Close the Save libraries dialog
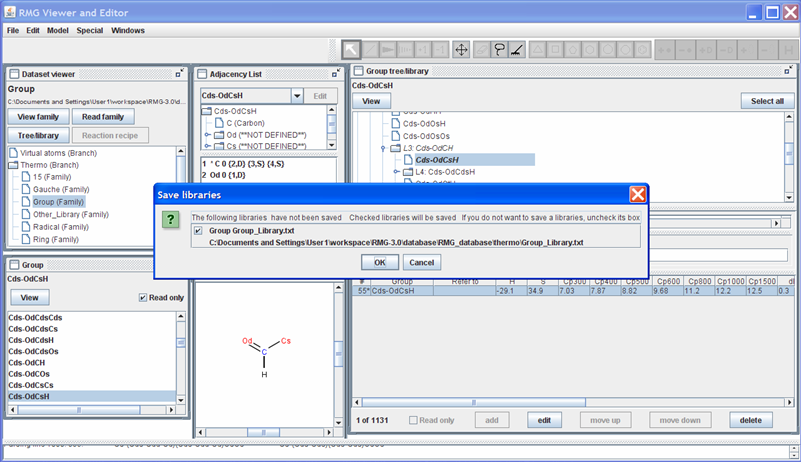The height and width of the screenshot is (462, 801). tap(638, 194)
